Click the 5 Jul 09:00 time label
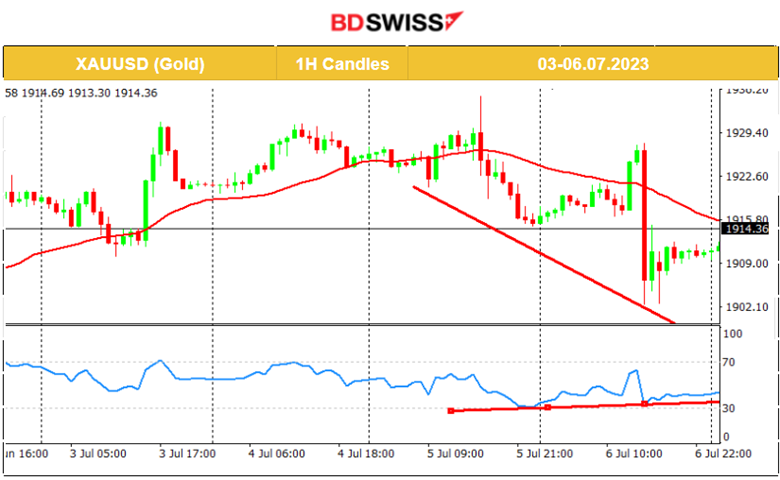This screenshot has height=480, width=780. 455,454
